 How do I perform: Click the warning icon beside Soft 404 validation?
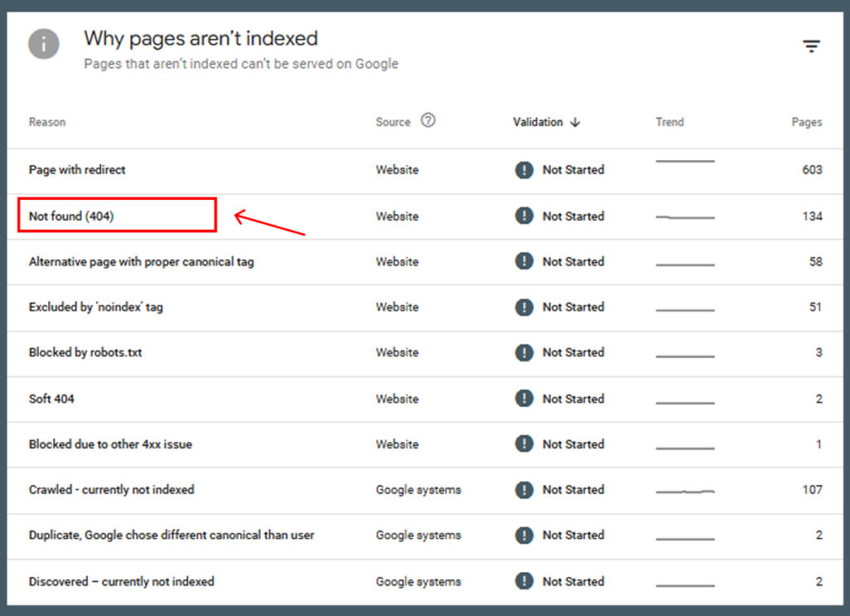tap(524, 398)
